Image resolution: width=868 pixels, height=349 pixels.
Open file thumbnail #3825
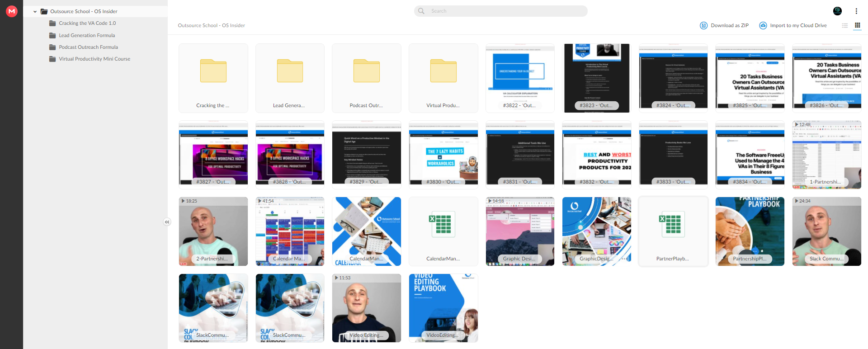(750, 78)
